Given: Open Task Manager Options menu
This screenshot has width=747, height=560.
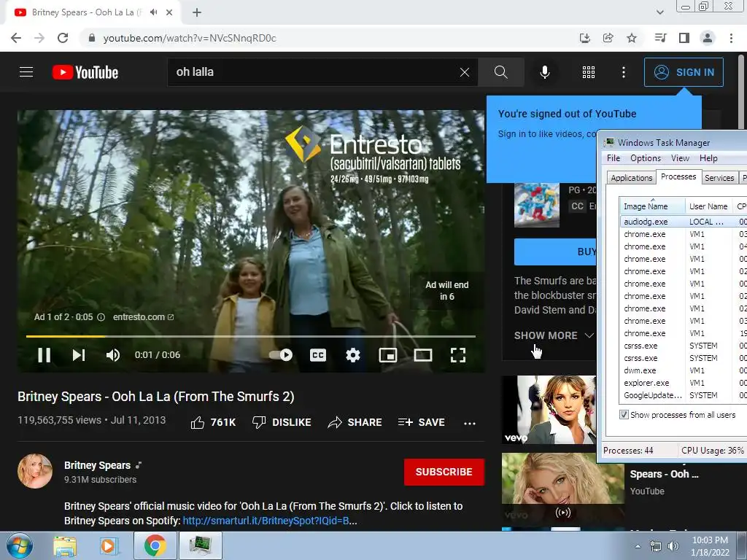Looking at the screenshot, I should pos(646,158).
